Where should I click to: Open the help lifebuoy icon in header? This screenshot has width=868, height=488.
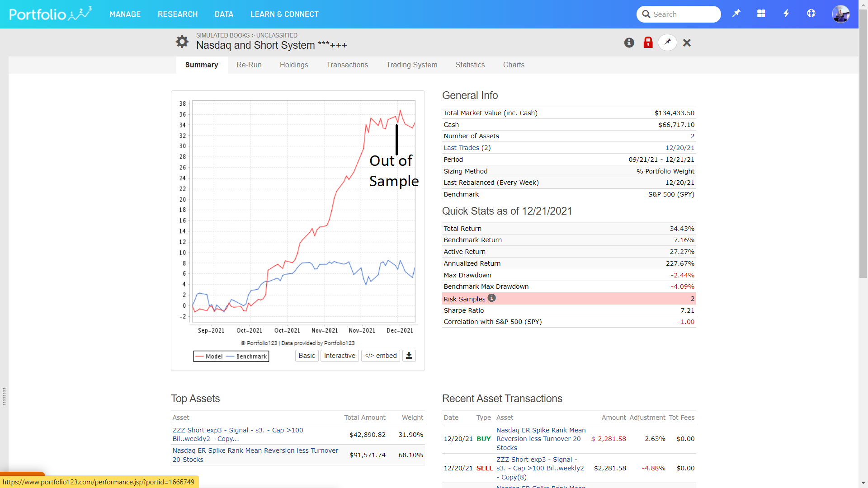tap(811, 14)
